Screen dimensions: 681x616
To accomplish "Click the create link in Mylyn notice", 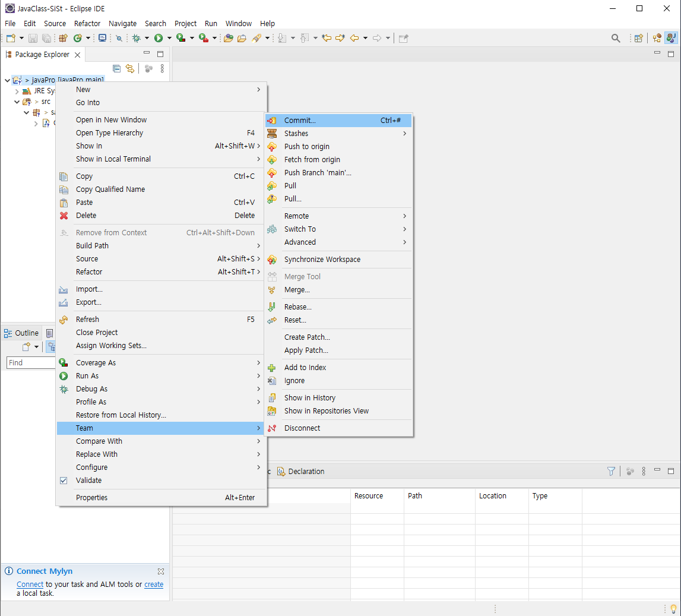I will pos(154,585).
